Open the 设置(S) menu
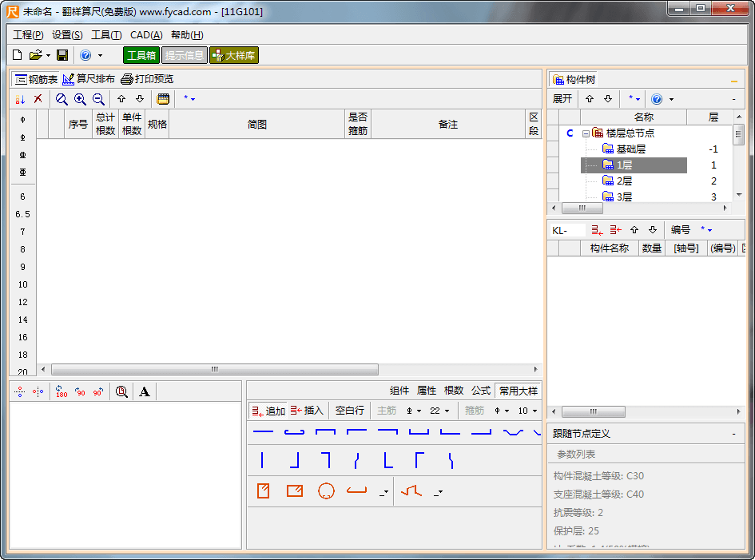 (x=67, y=35)
